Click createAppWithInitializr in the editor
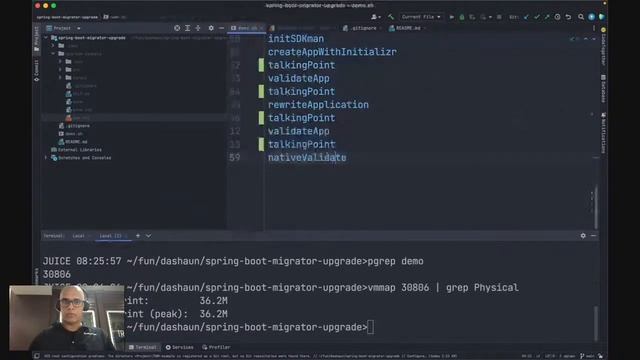This screenshot has height=360, width=640. [332, 52]
